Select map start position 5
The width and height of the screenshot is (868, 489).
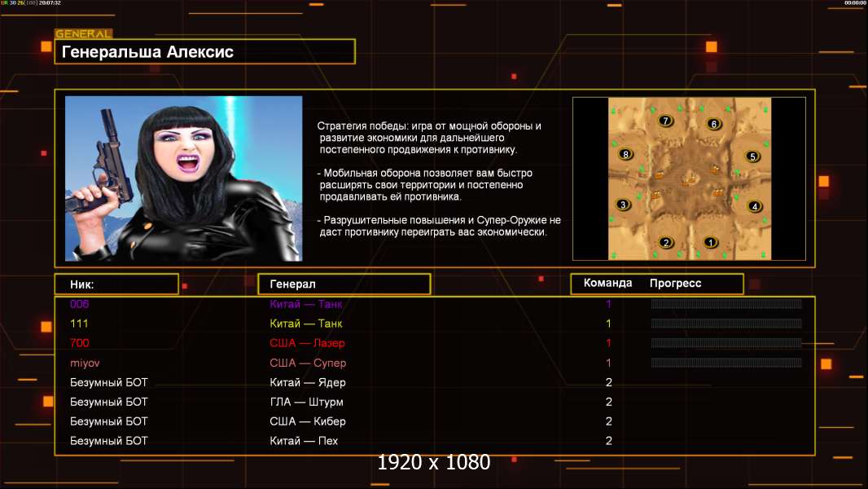pyautogui.click(x=753, y=156)
